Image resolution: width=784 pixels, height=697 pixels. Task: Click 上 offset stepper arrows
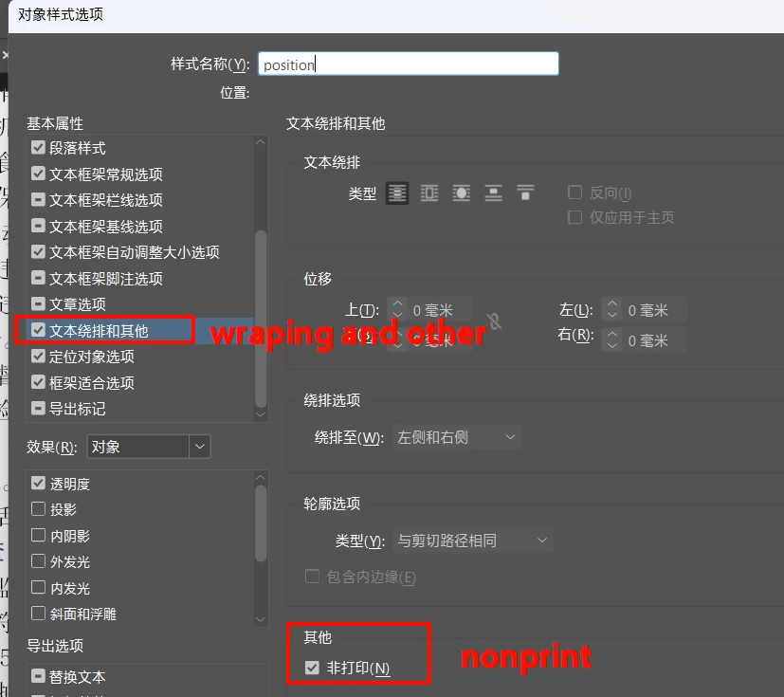pos(397,309)
